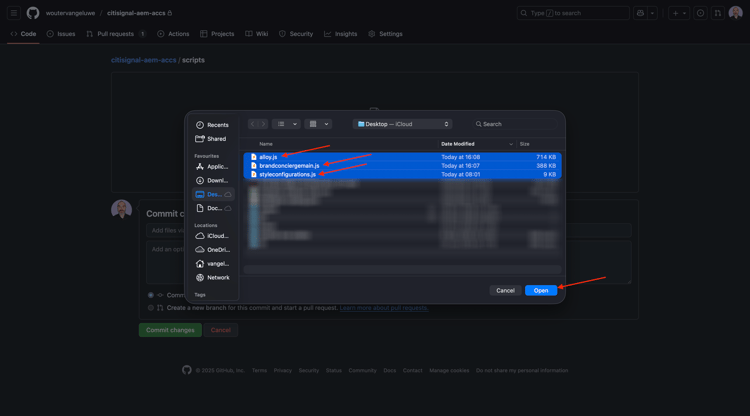Switch to the Settings tab
The width and height of the screenshot is (750, 416).
(386, 34)
